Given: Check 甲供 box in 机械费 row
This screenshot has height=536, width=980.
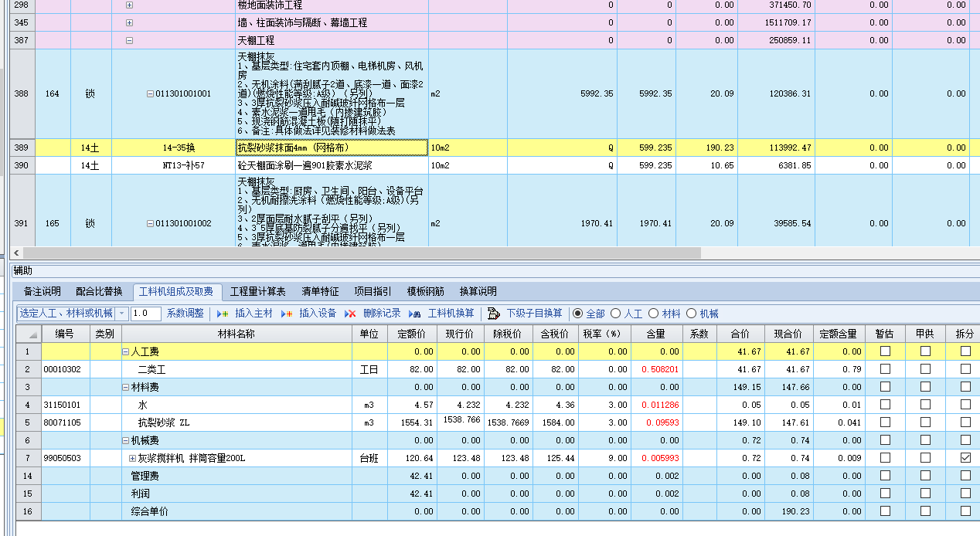Looking at the screenshot, I should click(925, 440).
